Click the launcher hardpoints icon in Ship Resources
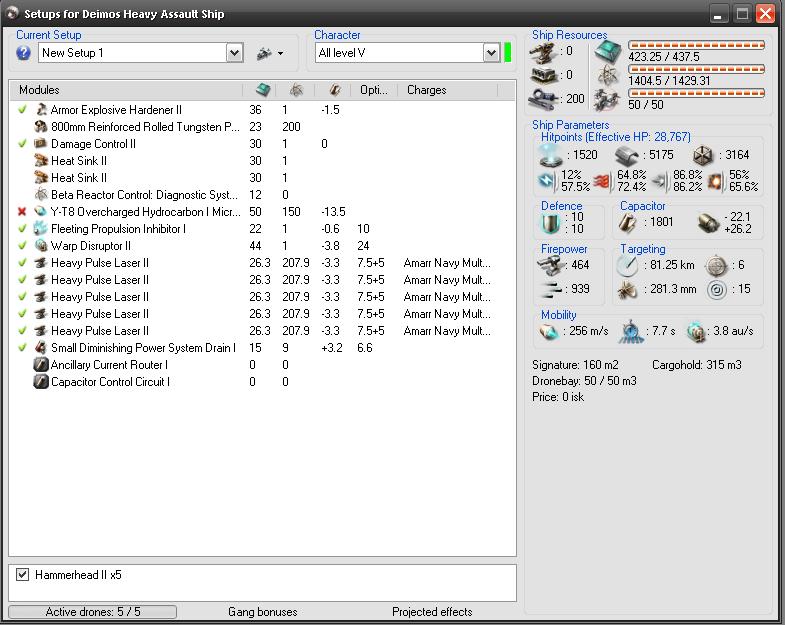Screen dimensions: 785x625 (544, 76)
